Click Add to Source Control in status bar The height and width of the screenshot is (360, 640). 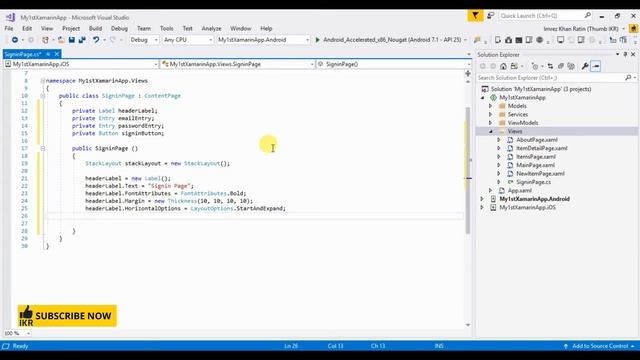(x=600, y=346)
